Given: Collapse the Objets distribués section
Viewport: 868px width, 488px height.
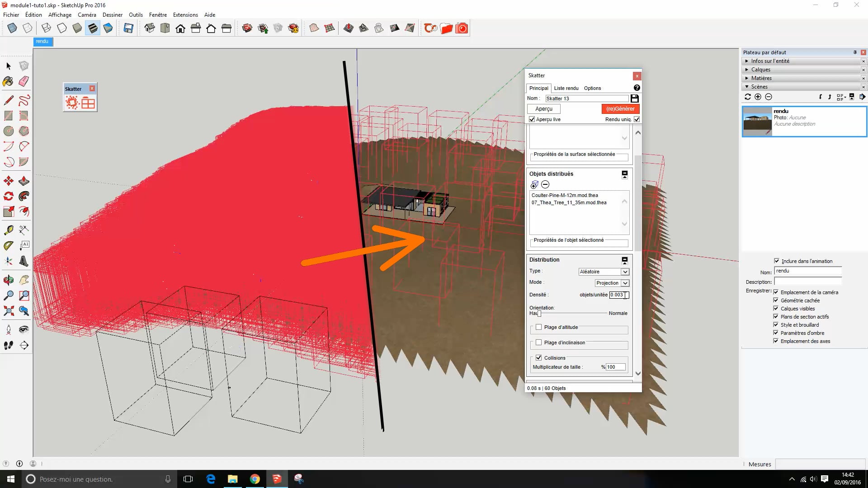Looking at the screenshot, I should point(624,174).
